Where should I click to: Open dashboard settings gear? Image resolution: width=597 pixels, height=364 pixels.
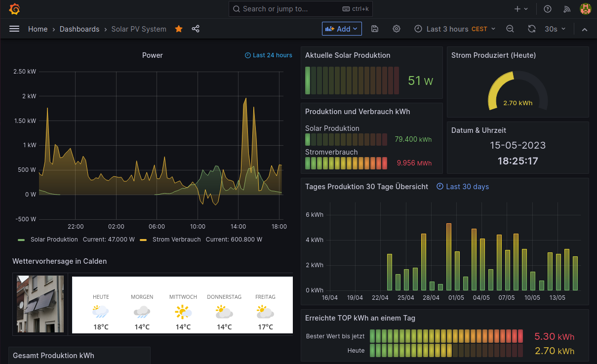click(x=397, y=29)
